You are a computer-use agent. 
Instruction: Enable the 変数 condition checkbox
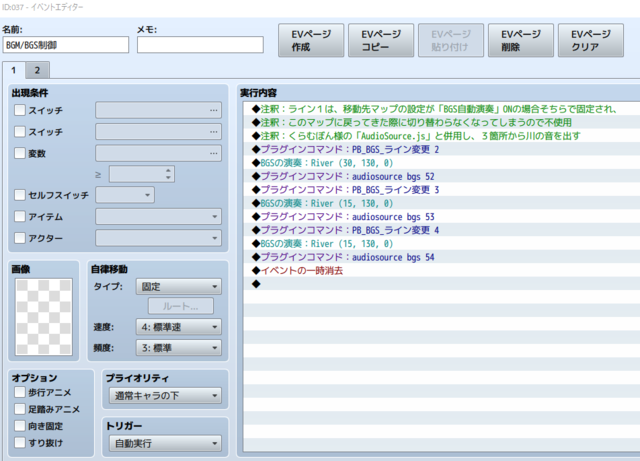tap(20, 153)
